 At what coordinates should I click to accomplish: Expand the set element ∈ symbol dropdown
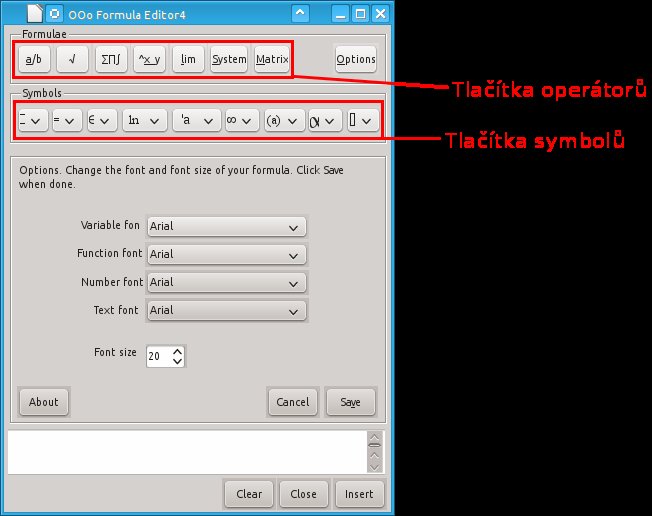(x=102, y=121)
